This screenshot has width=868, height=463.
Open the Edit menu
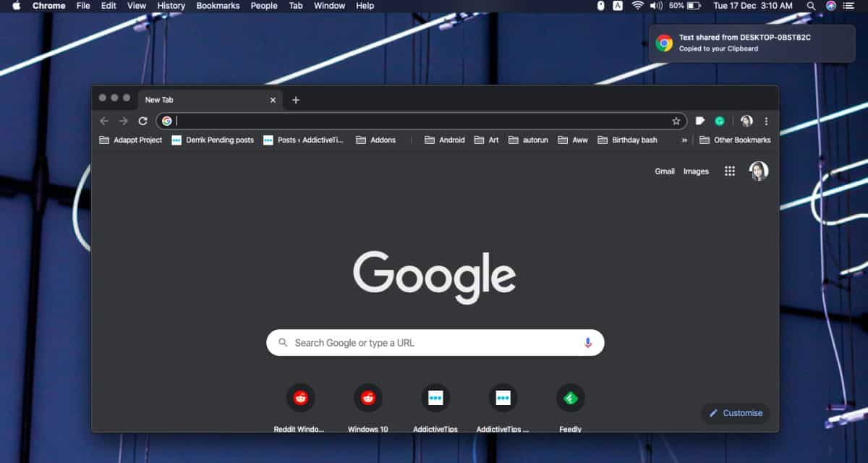point(109,6)
